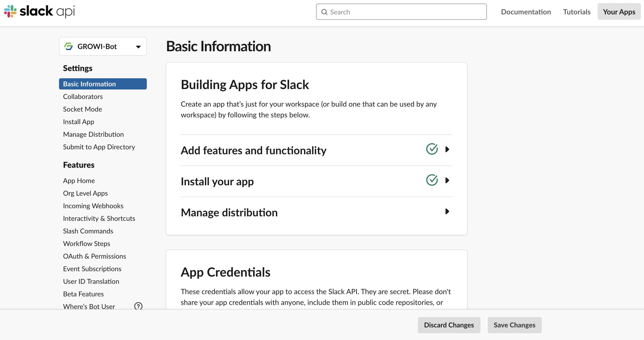
Task: Open Workflow Steps feature
Action: pos(86,244)
